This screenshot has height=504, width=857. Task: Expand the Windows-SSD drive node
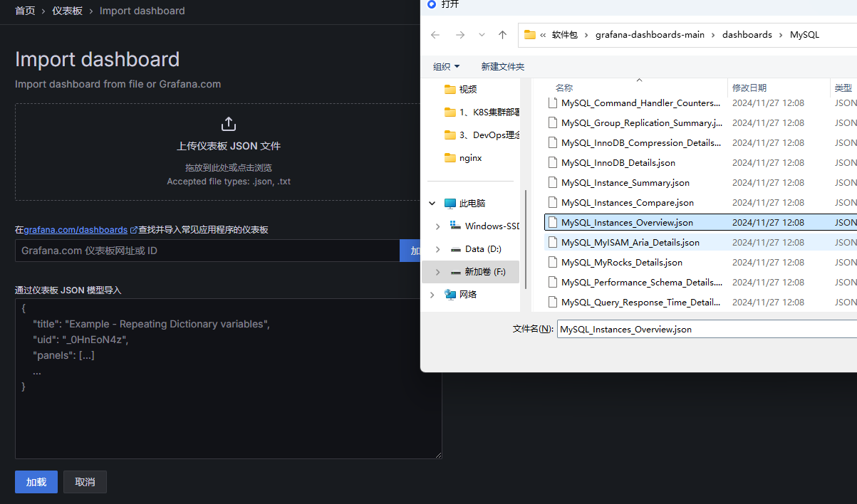point(437,226)
